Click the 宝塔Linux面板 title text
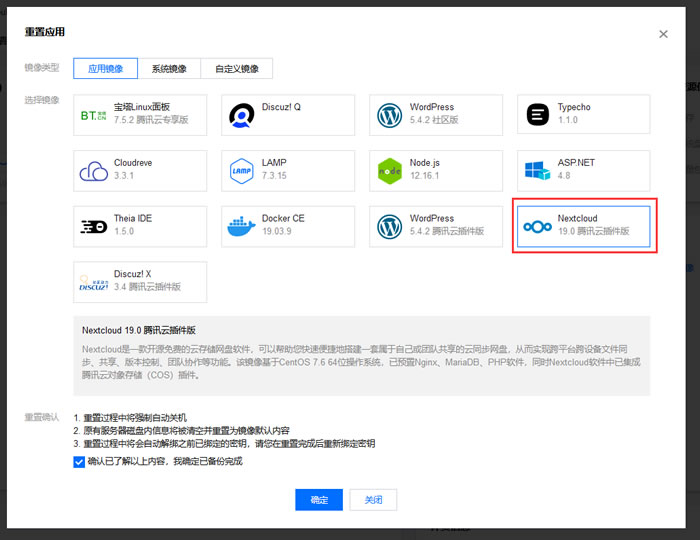 click(x=142, y=107)
